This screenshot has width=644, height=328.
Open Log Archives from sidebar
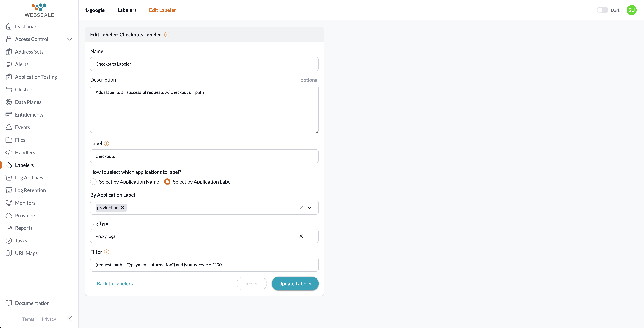click(x=29, y=178)
